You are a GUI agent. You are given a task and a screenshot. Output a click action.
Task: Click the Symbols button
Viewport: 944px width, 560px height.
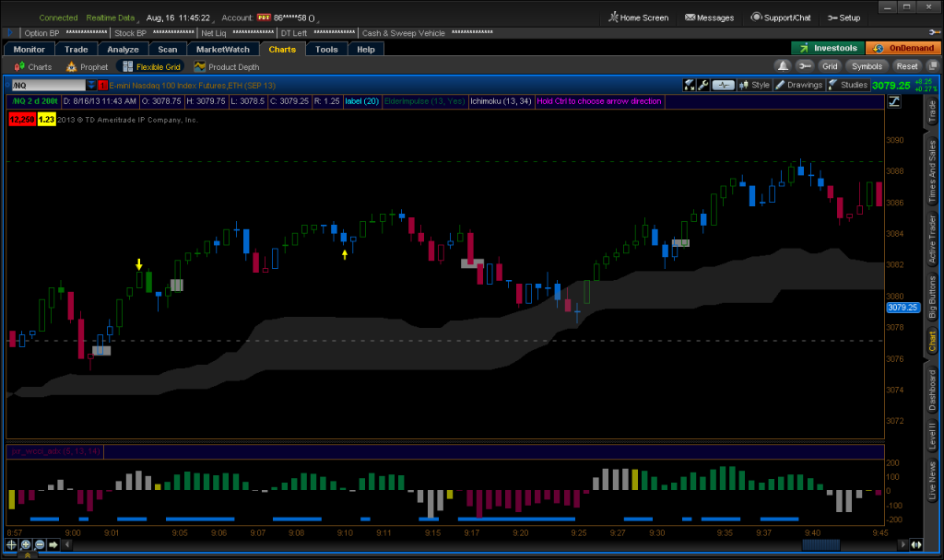point(867,66)
